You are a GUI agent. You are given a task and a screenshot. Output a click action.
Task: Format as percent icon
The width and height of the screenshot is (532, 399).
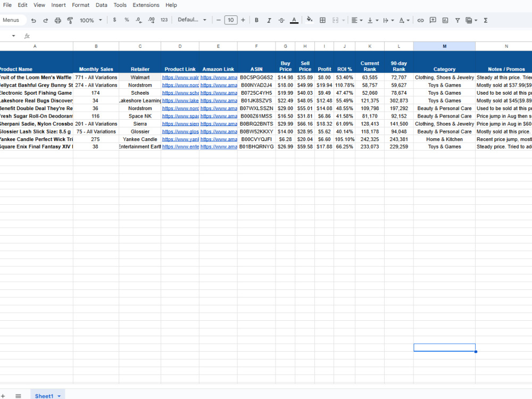click(127, 20)
